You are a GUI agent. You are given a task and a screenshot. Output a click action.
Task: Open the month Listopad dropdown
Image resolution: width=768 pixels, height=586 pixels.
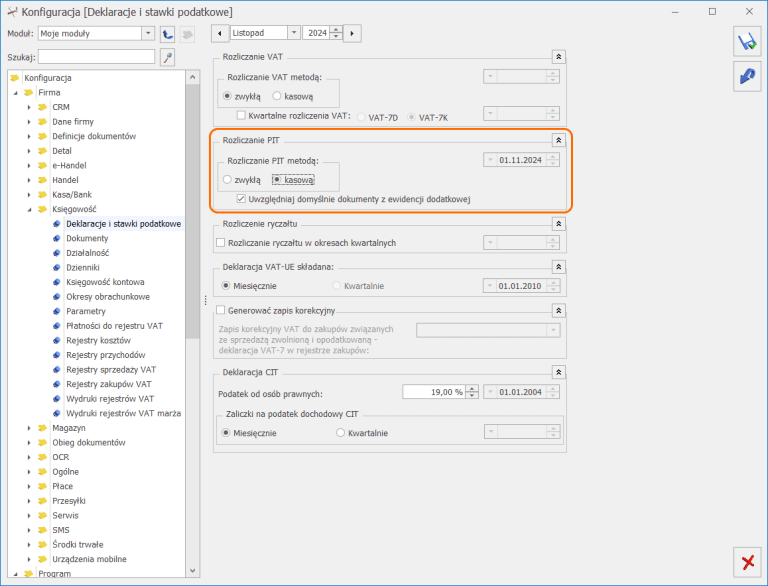coord(293,33)
